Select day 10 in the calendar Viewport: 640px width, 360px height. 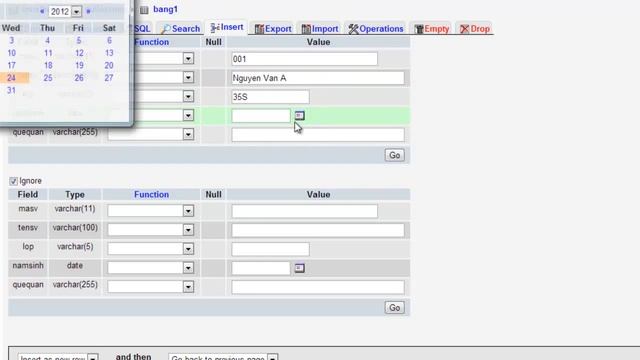(x=11, y=53)
